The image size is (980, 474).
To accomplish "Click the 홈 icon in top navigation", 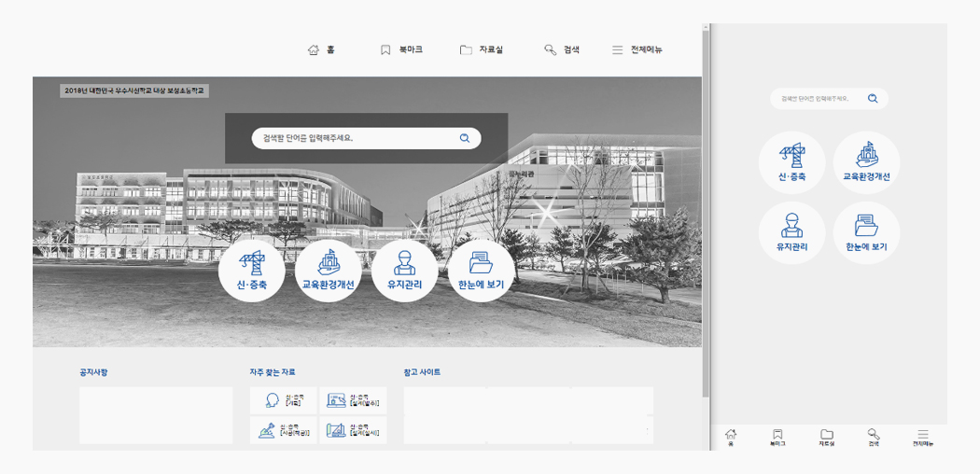I will pyautogui.click(x=321, y=49).
